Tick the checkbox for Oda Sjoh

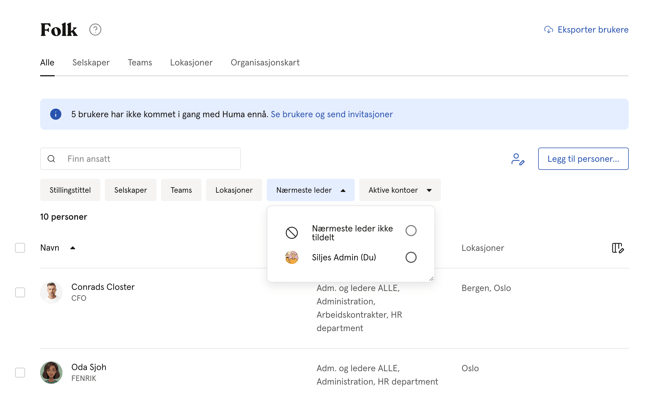[20, 372]
